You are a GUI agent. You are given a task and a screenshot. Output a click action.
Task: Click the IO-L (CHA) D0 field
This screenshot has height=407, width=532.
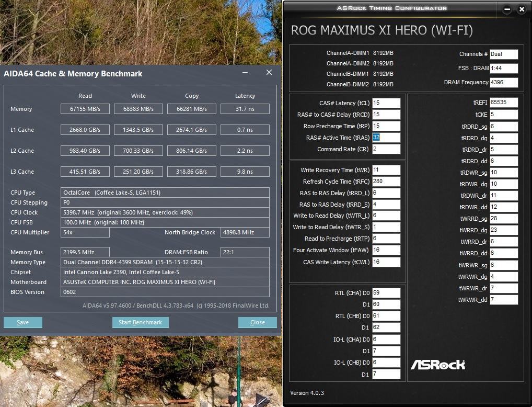tap(386, 340)
